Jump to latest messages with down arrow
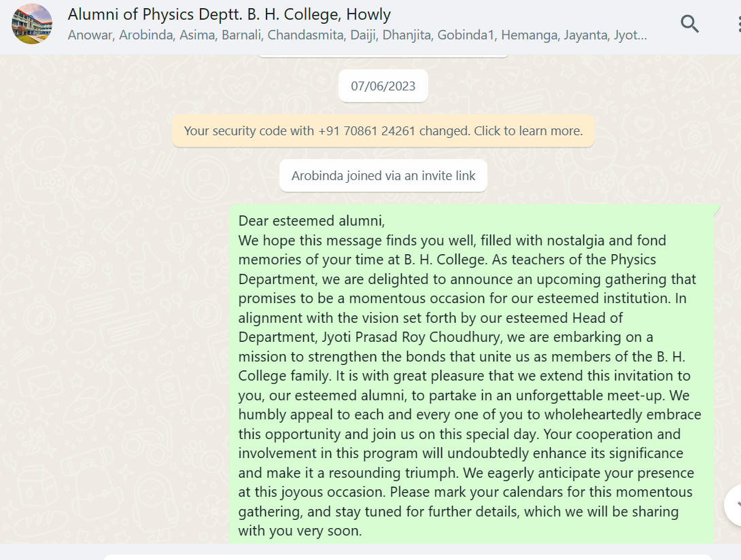Image resolution: width=741 pixels, height=560 pixels. coord(734,505)
